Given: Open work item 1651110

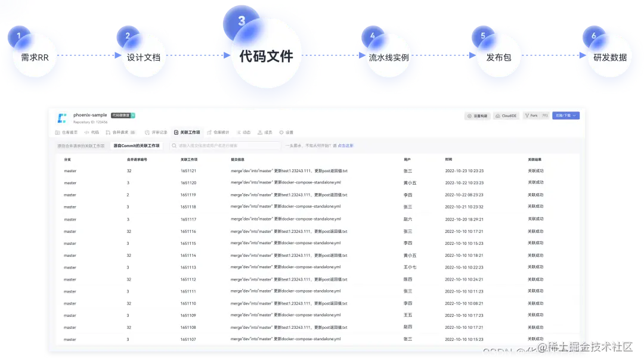Looking at the screenshot, I should pyautogui.click(x=188, y=304).
